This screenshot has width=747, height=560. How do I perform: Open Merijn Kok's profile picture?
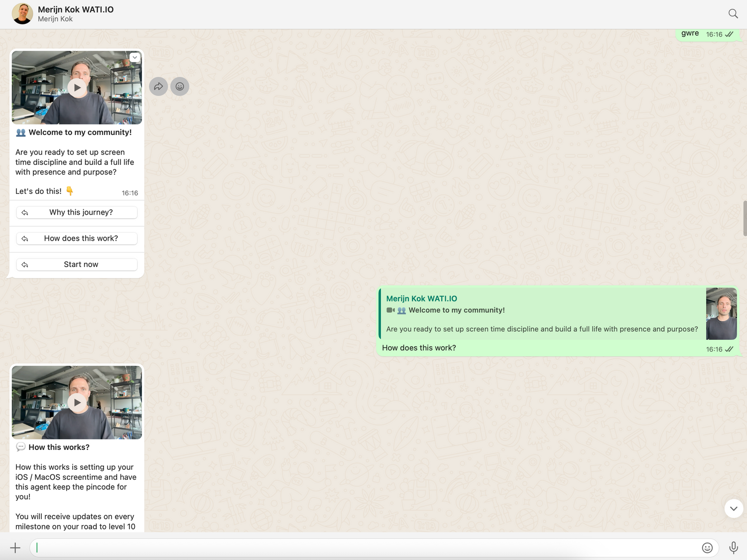(22, 13)
